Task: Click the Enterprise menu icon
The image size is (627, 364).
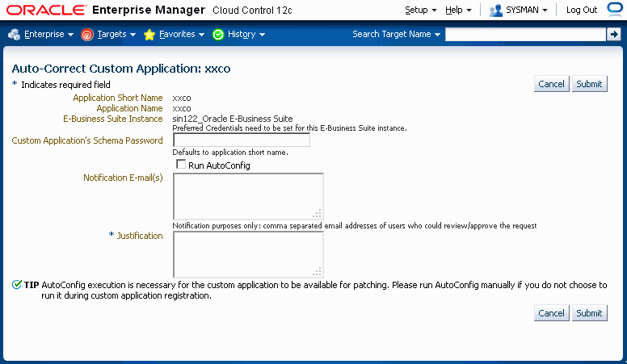Action: click(x=14, y=35)
